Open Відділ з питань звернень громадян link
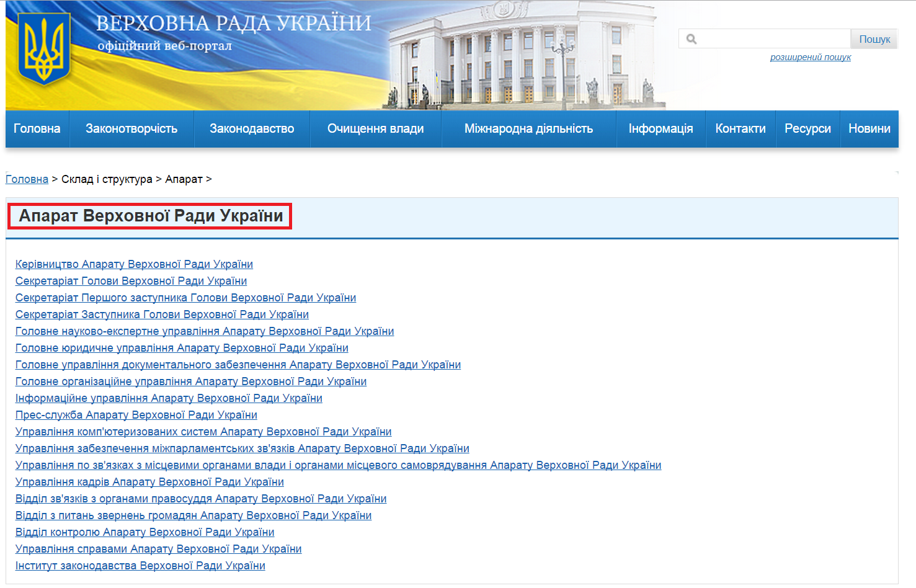This screenshot has height=588, width=916. click(x=193, y=515)
